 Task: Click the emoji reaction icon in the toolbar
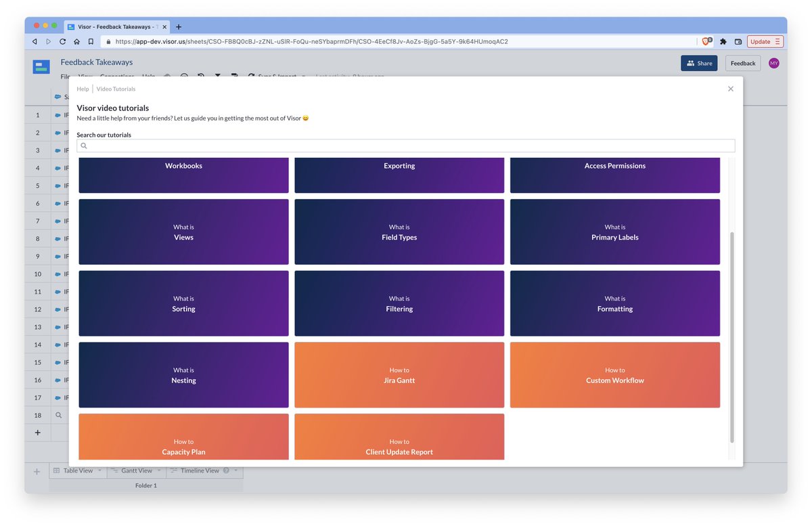click(184, 77)
